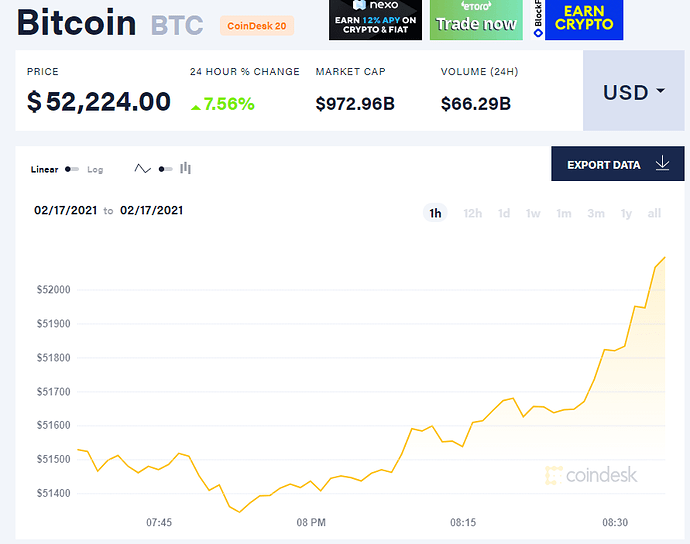Click the eToro Trade now banner
Viewport: 690px width, 544px height.
476,20
